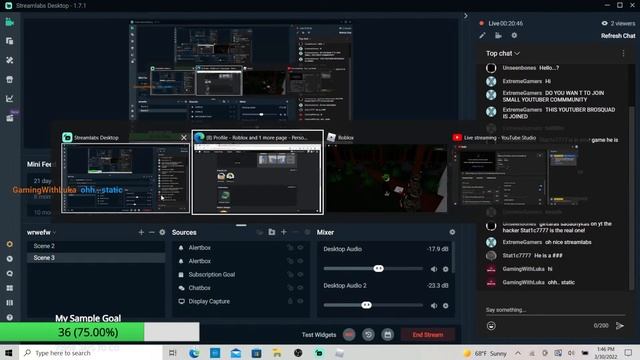Select Subscription Goal source row
Screen dimensions: 640x360
click(x=241, y=275)
